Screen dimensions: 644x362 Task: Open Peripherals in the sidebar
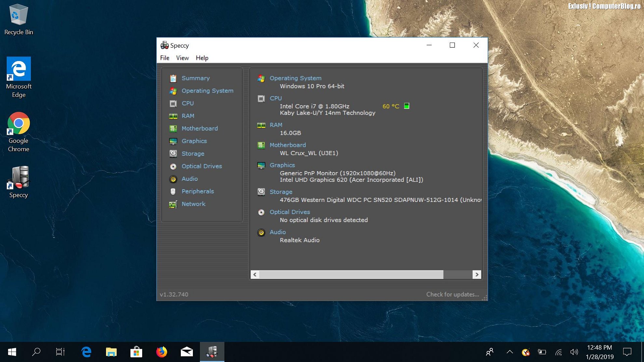click(x=197, y=191)
